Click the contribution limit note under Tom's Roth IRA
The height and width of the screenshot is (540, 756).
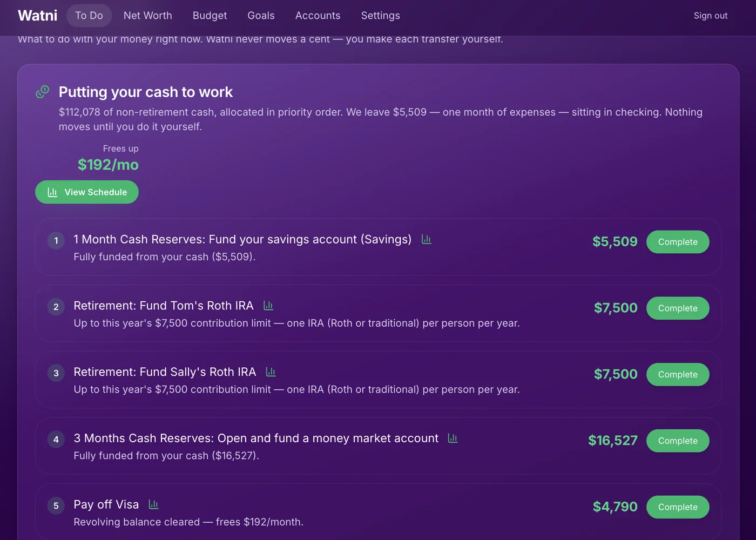pos(296,323)
